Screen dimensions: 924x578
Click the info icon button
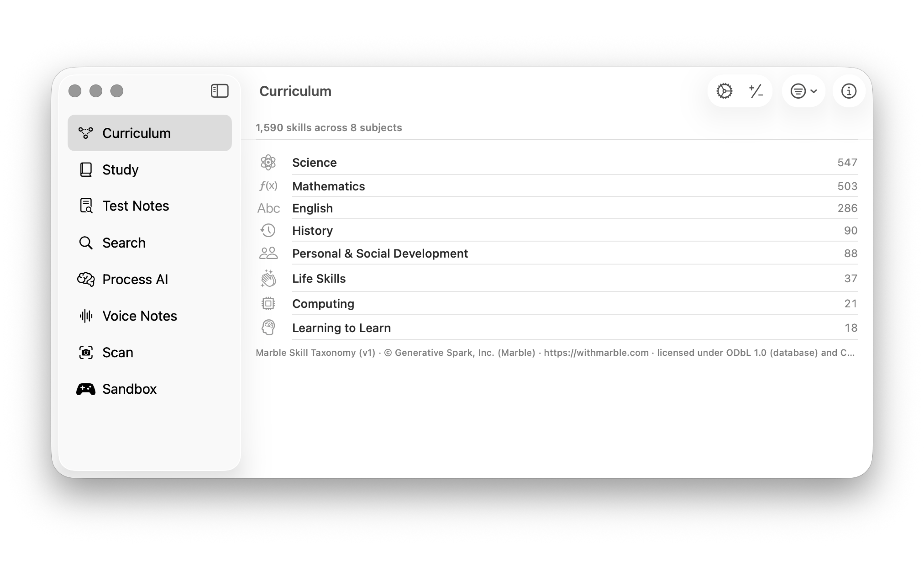tap(848, 91)
